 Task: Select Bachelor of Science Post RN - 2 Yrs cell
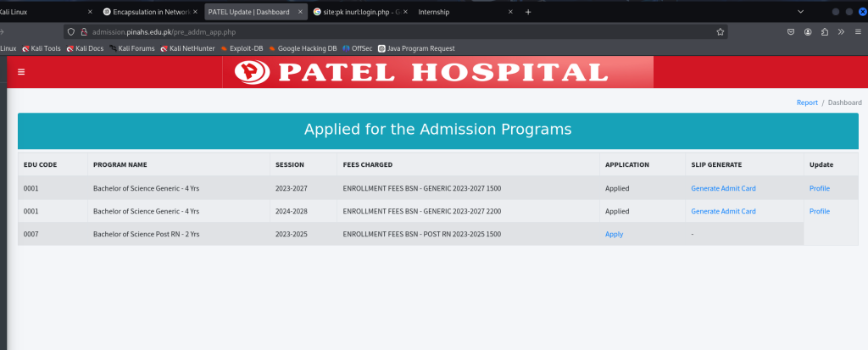point(179,234)
